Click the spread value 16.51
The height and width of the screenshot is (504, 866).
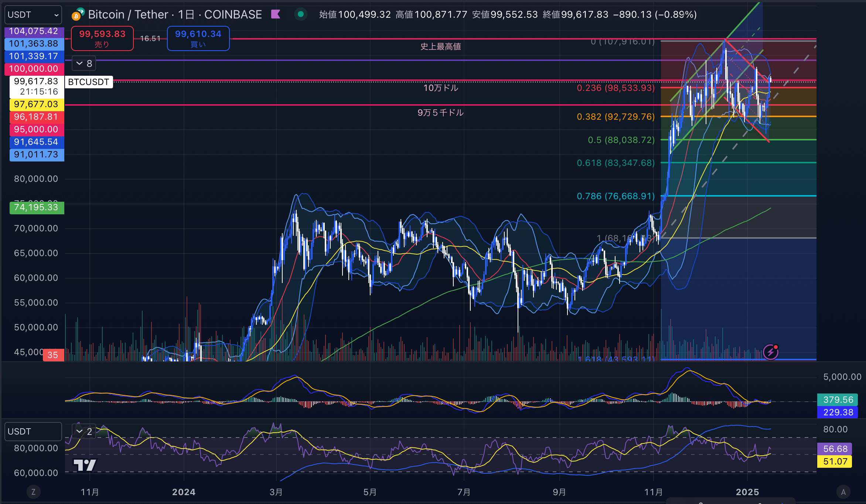coord(150,38)
